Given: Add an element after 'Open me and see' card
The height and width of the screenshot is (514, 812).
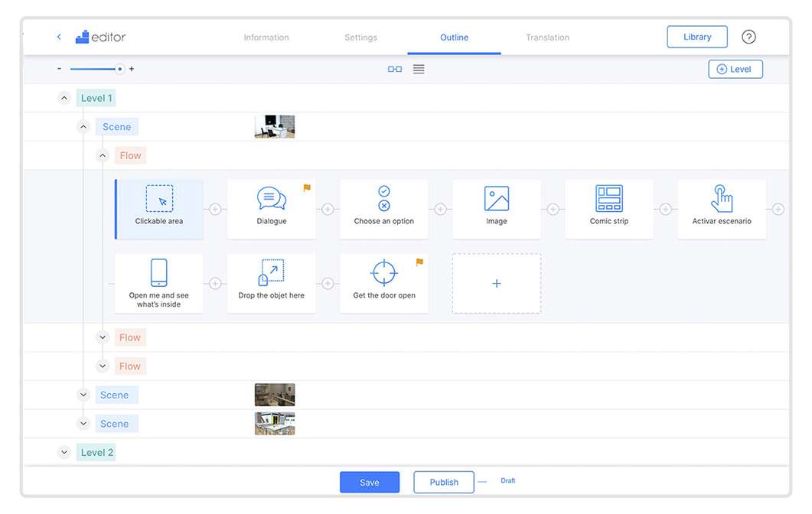Looking at the screenshot, I should coord(215,284).
